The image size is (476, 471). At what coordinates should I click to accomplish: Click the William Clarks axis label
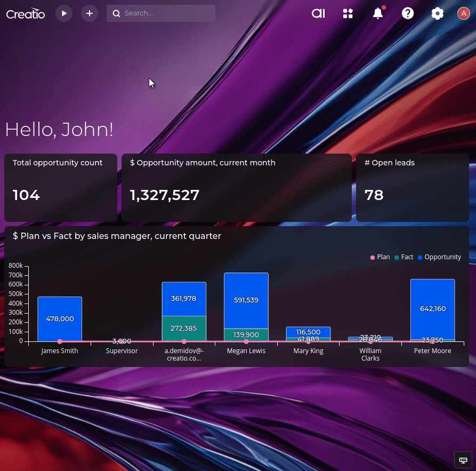point(370,355)
